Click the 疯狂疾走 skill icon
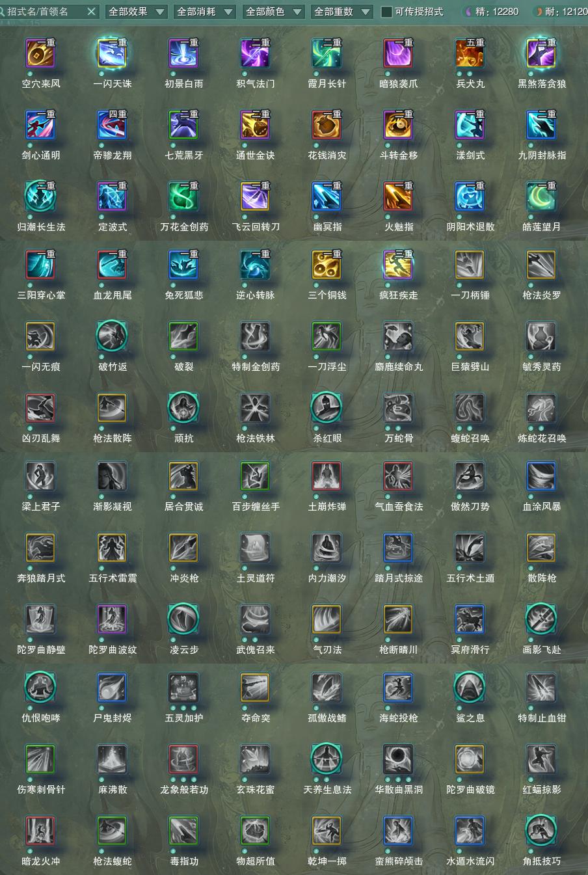The width and height of the screenshot is (588, 875). click(398, 265)
